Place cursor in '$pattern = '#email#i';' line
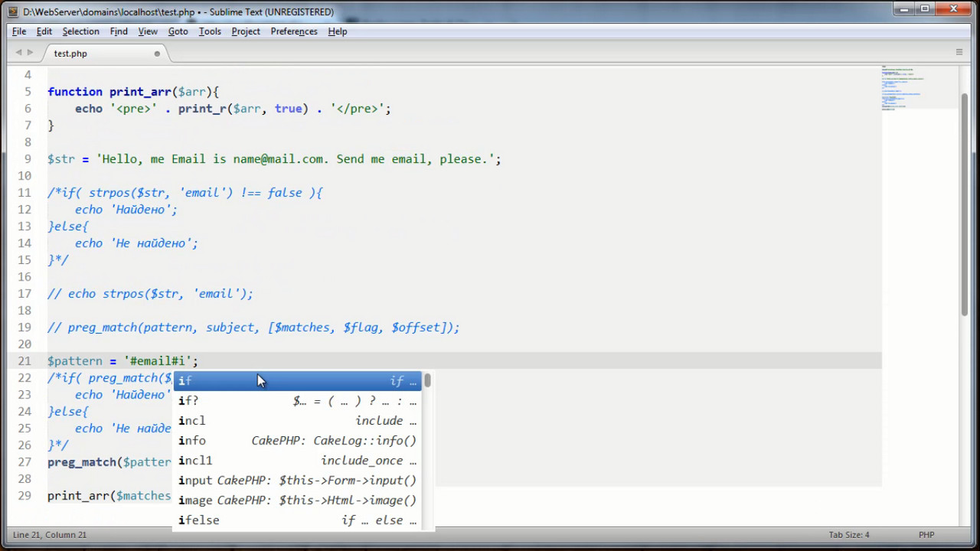Screen dimensions: 980x551 [x=122, y=361]
